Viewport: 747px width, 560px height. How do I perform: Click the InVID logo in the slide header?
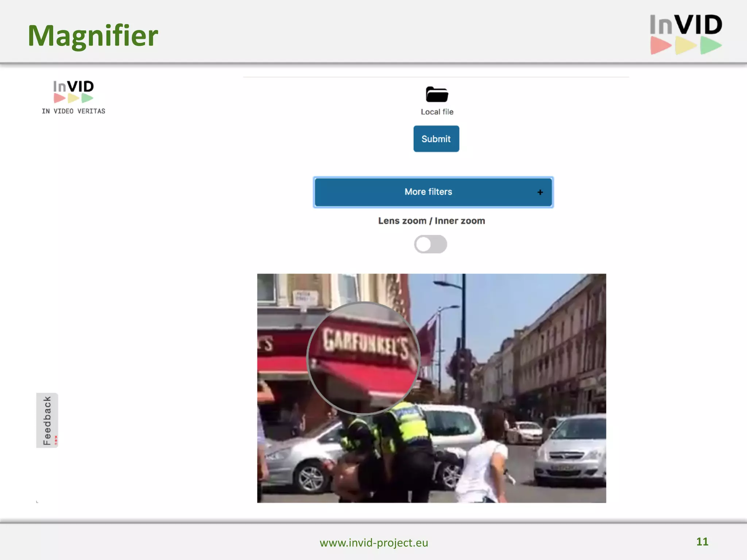686,34
